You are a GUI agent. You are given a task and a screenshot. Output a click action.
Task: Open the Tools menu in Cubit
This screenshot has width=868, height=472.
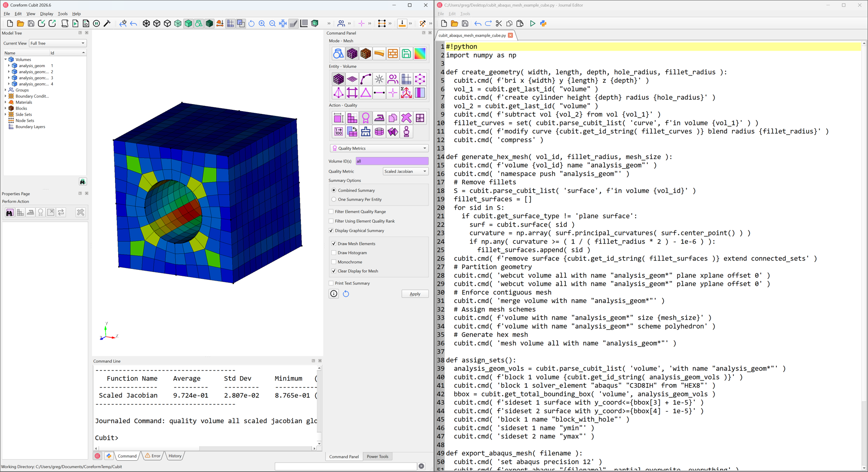[63, 14]
